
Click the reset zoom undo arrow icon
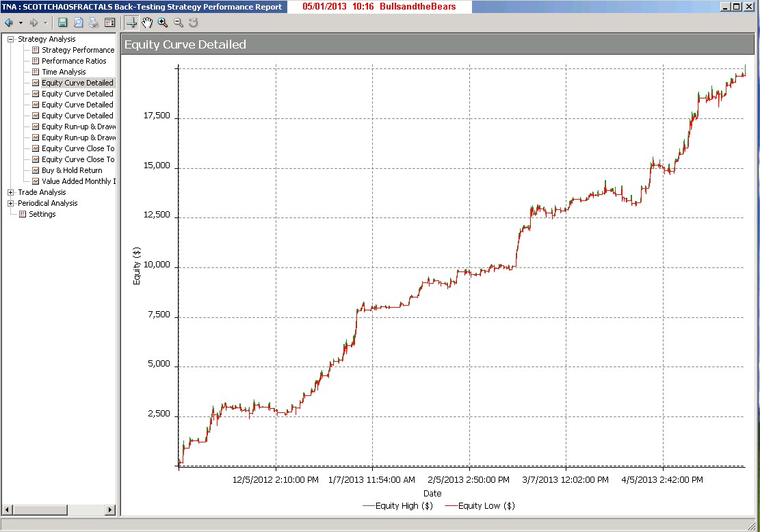click(x=194, y=23)
